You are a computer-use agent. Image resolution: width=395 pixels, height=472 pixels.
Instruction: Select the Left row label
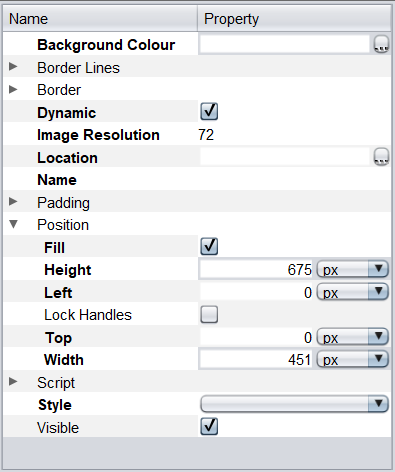[x=58, y=293]
